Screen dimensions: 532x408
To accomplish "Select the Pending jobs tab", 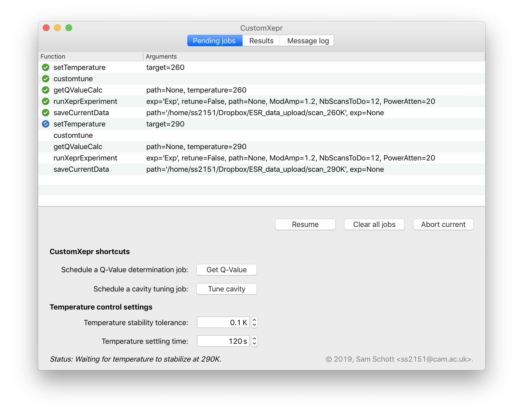I will coord(214,41).
